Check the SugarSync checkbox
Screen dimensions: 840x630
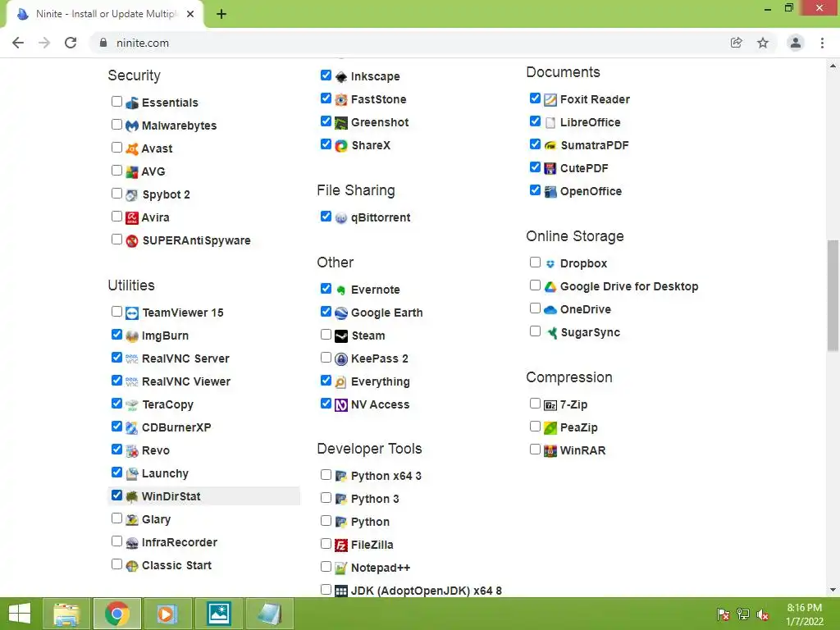pyautogui.click(x=535, y=331)
